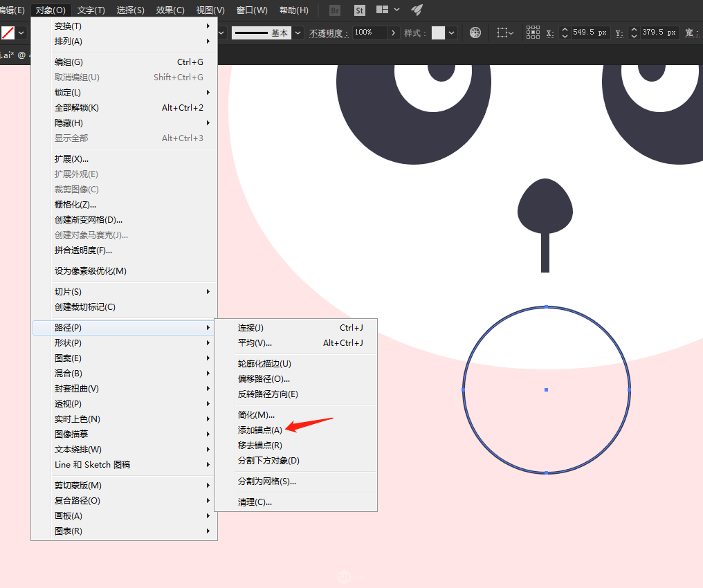The width and height of the screenshot is (703, 588).
Task: Expand the 样式 style dropdown
Action: (x=450, y=33)
